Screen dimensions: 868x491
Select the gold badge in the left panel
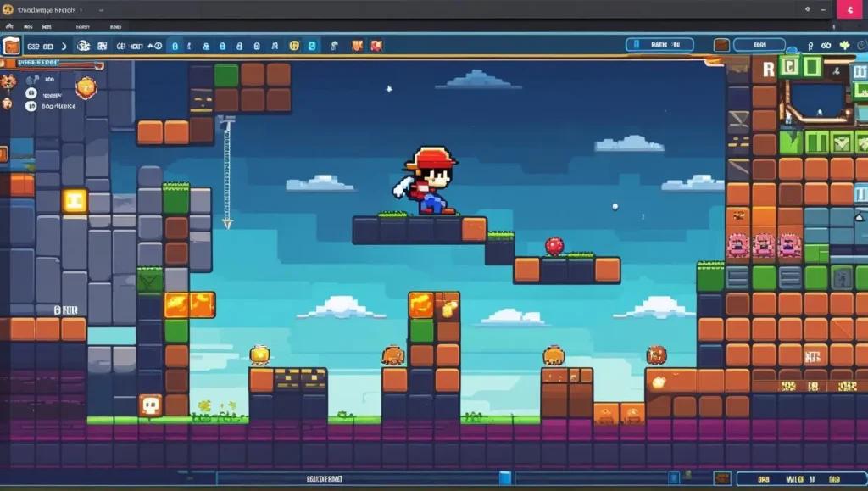pos(86,87)
